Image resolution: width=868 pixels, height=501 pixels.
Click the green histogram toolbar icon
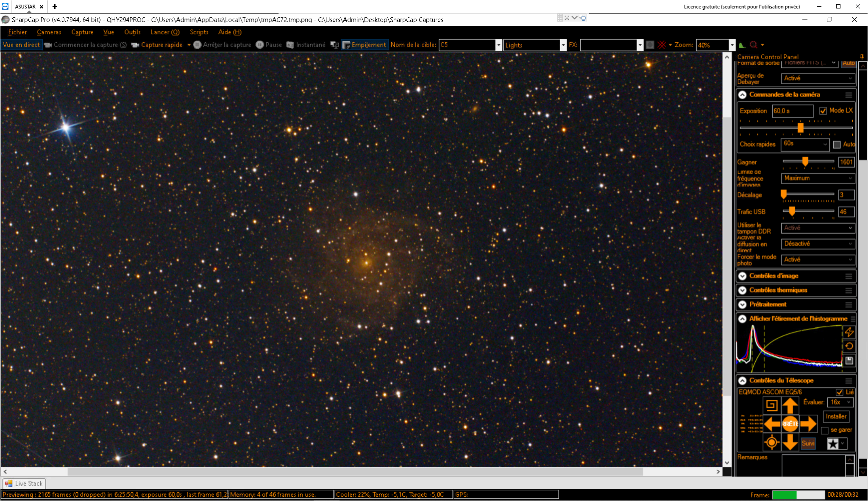742,45
